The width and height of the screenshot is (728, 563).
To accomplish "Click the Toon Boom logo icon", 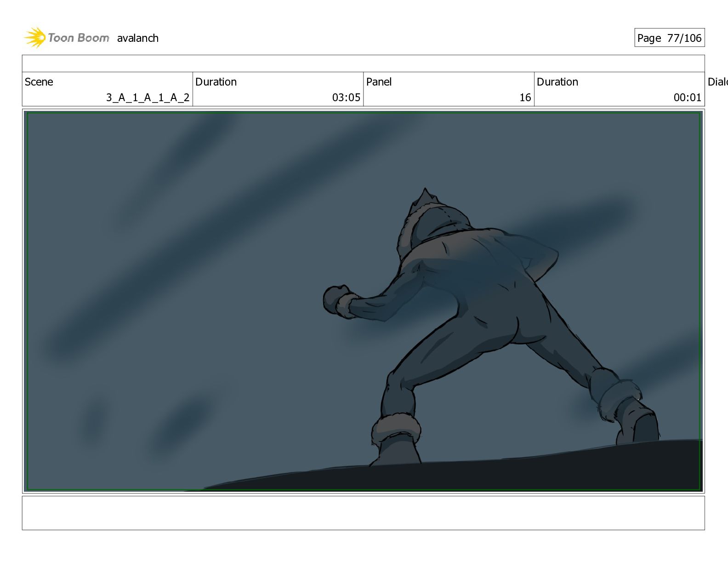I will pos(35,37).
